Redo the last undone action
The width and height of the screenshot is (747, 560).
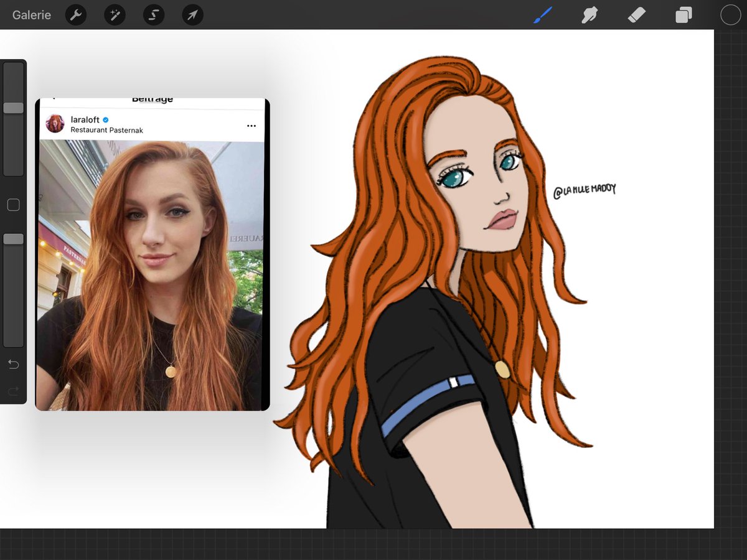pyautogui.click(x=13, y=391)
